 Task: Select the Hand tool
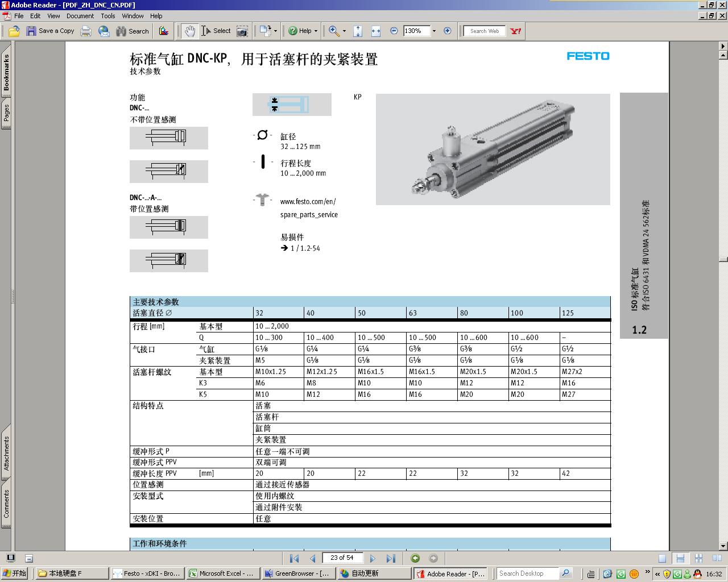click(x=190, y=31)
